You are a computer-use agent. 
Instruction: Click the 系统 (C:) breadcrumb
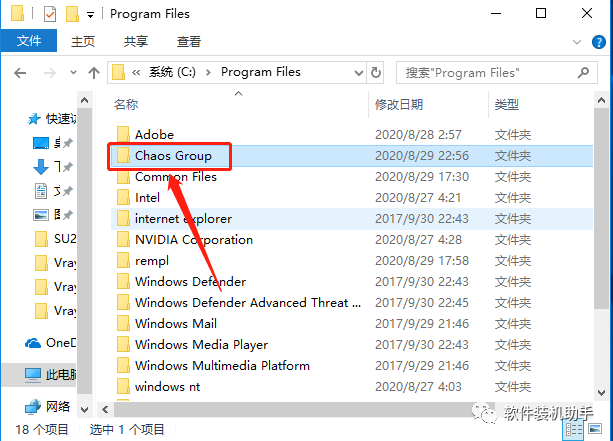coord(172,72)
